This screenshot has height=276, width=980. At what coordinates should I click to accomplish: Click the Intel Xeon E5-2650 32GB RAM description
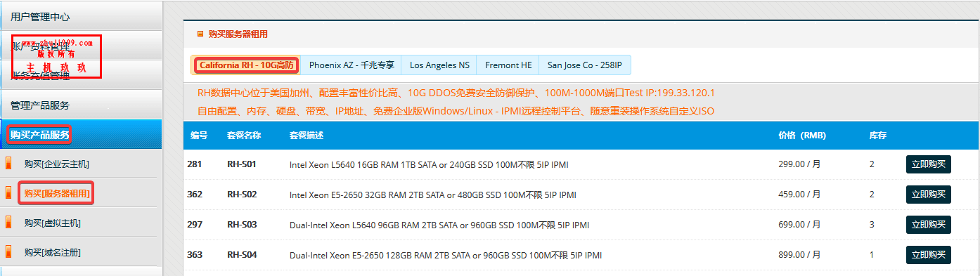(x=433, y=195)
